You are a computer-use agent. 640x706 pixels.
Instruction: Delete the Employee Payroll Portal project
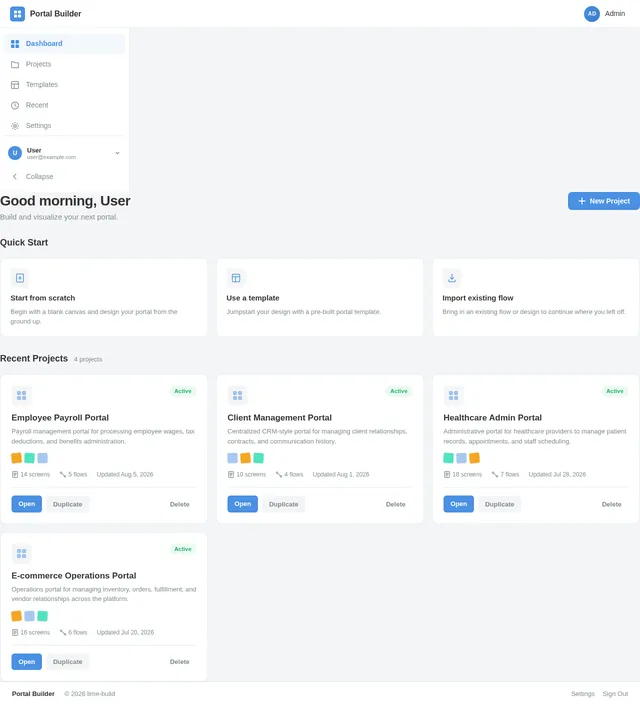[180, 504]
